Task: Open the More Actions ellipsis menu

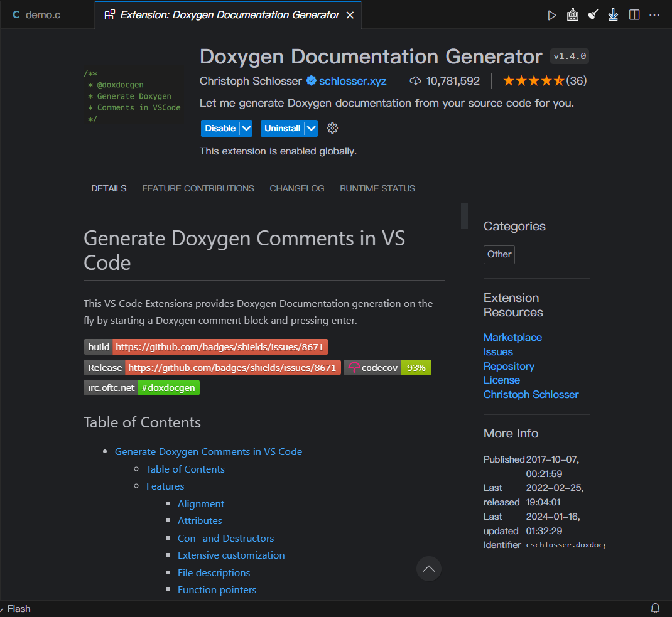Action: tap(655, 15)
